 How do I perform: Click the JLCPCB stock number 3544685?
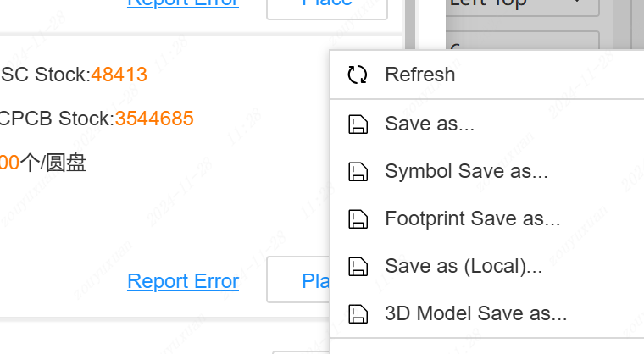[154, 119]
